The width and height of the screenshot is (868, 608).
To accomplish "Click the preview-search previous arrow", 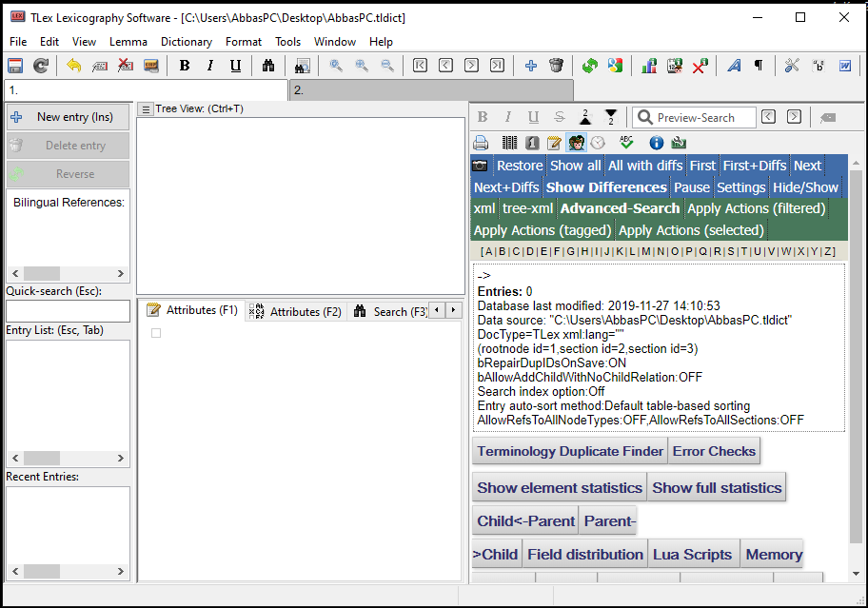I will click(x=768, y=117).
